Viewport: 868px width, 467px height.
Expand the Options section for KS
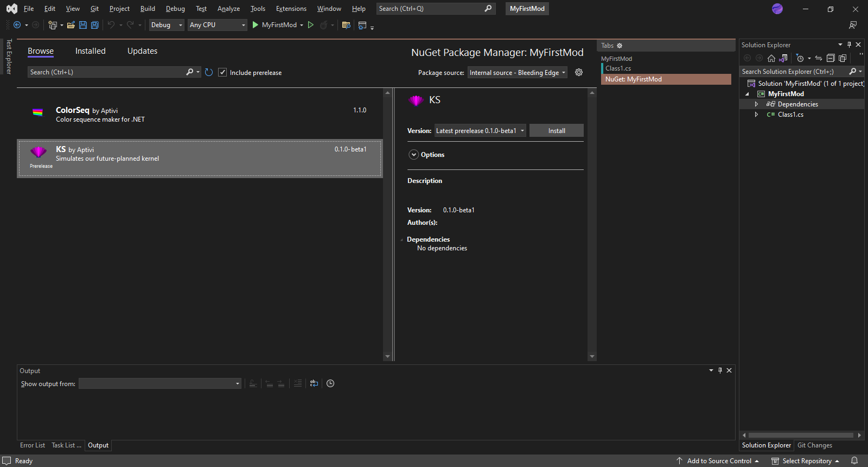pos(414,155)
